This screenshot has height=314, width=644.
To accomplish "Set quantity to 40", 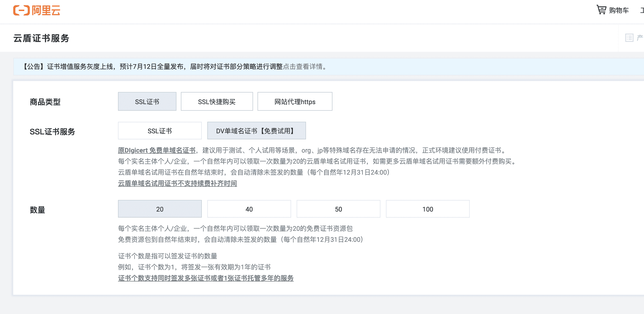I will (249, 209).
